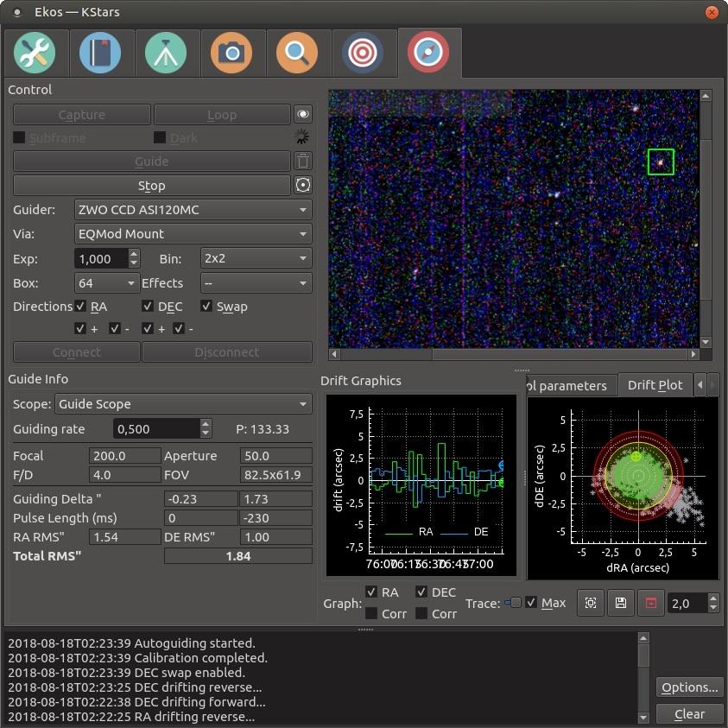This screenshot has height=728, width=728.
Task: Open the Align module with target icon
Action: point(363,53)
